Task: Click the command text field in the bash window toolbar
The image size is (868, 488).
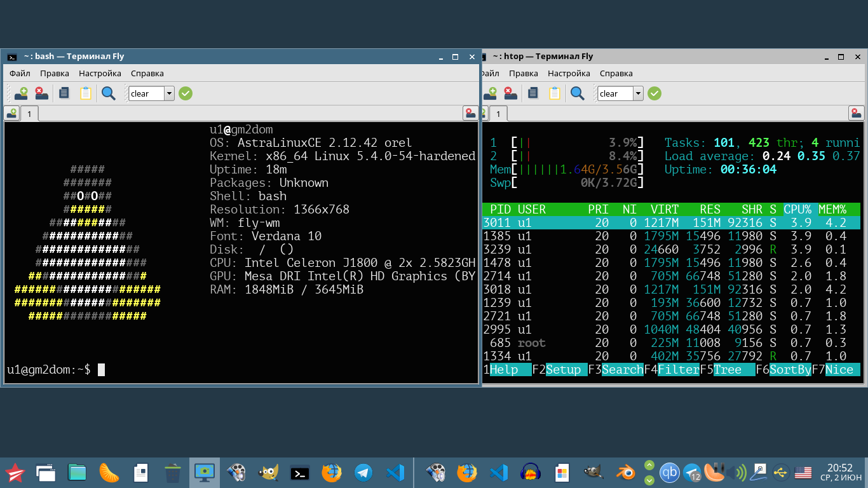Action: click(x=147, y=93)
